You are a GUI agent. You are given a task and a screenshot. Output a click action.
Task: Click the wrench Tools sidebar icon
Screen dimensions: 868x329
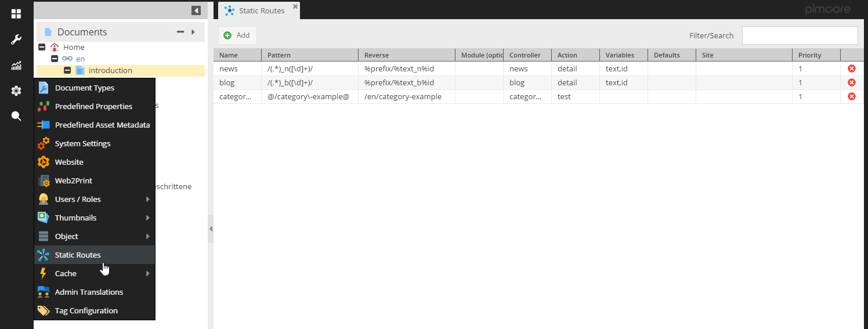pyautogui.click(x=16, y=40)
